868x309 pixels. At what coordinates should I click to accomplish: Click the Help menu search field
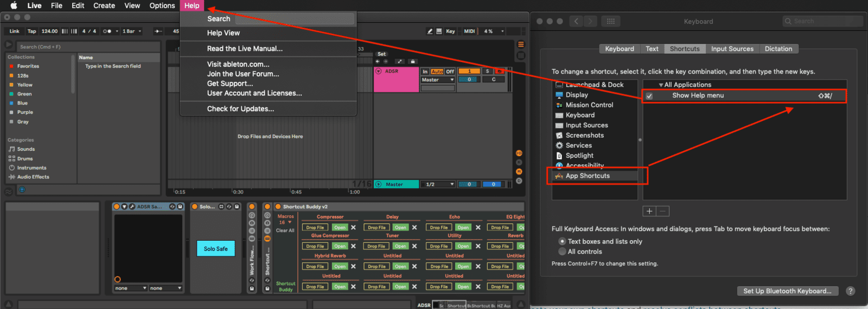tap(295, 19)
